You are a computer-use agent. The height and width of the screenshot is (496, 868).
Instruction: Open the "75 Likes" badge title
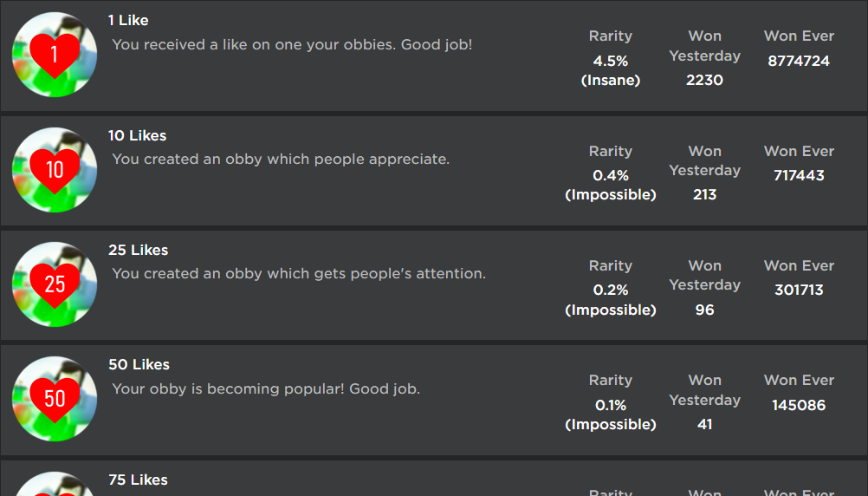[x=138, y=480]
